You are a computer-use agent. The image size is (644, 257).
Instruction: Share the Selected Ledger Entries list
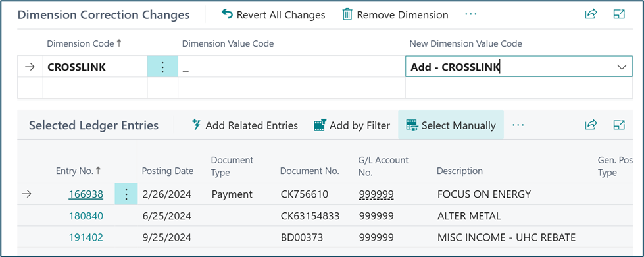(x=591, y=124)
